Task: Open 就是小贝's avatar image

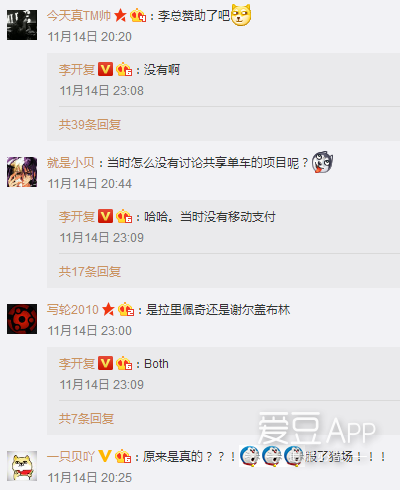Action: tap(22, 172)
